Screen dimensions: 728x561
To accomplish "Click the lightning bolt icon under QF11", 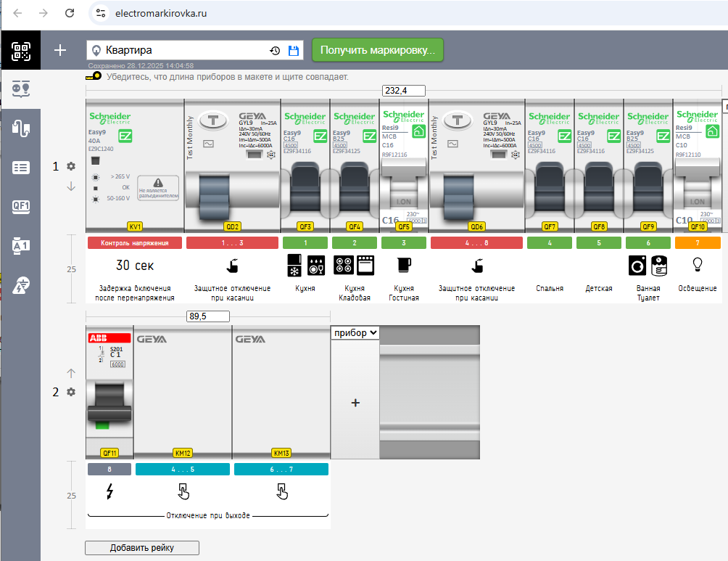I will click(109, 492).
